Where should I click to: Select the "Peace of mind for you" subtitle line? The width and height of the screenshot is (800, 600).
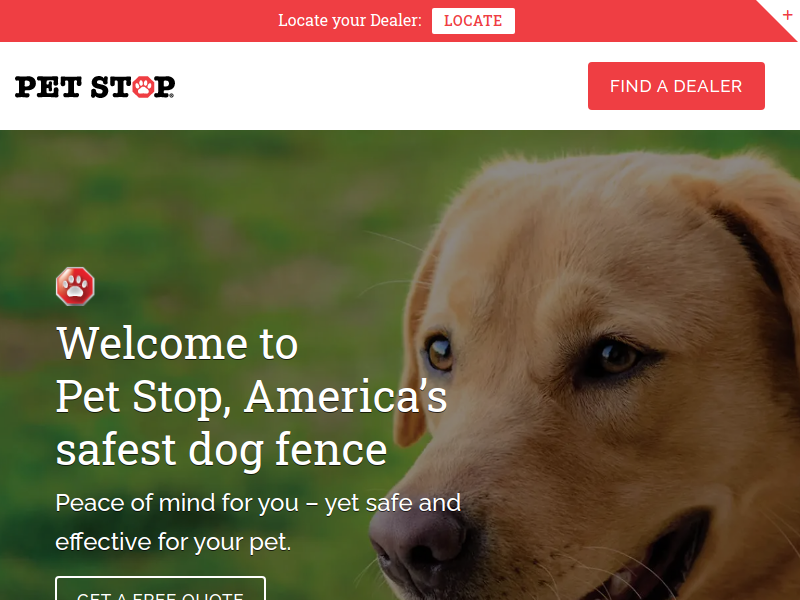[x=258, y=503]
